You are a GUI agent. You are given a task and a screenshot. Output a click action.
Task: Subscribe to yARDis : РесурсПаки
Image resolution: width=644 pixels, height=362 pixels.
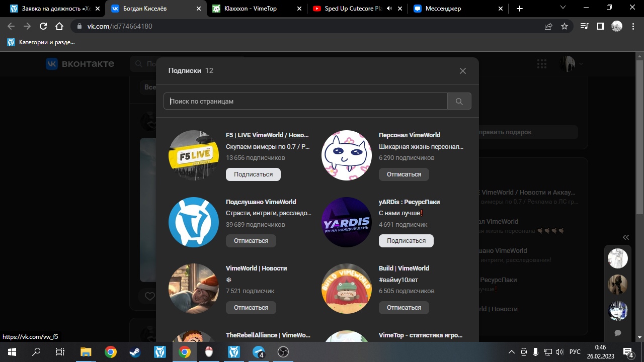406,241
